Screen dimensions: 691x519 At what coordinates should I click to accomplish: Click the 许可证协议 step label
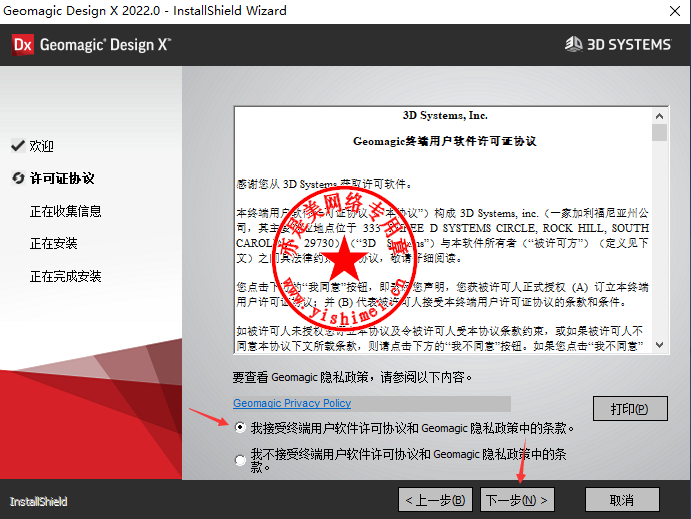click(x=62, y=178)
